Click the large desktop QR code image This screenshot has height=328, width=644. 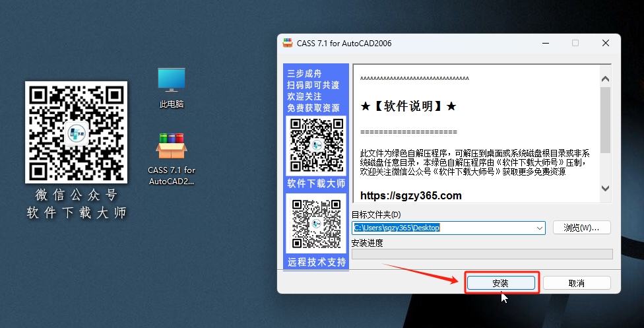point(76,133)
